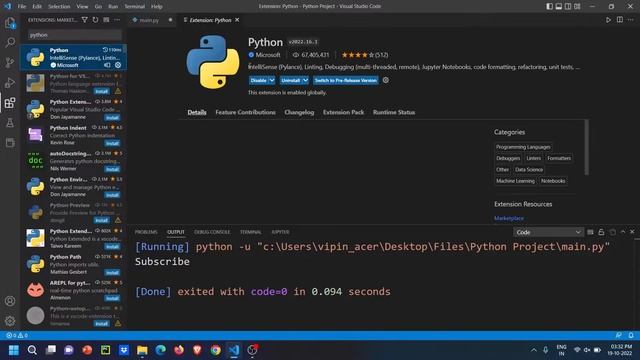Screen dimensions: 640x360
Task: Open the Disable button dropdown arrow
Action: click(x=272, y=80)
